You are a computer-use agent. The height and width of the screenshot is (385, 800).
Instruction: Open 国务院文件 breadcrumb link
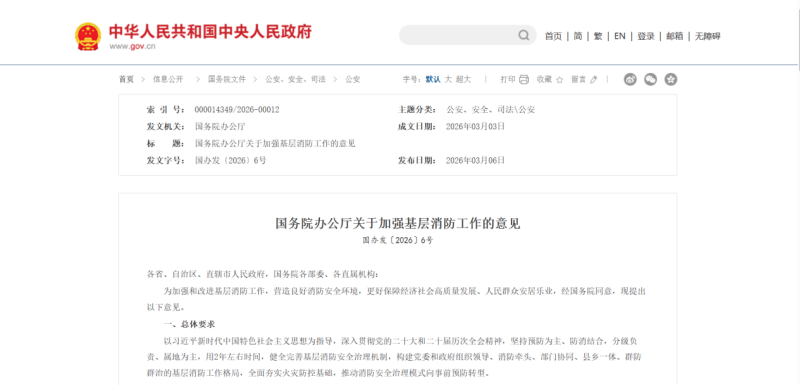point(227,80)
